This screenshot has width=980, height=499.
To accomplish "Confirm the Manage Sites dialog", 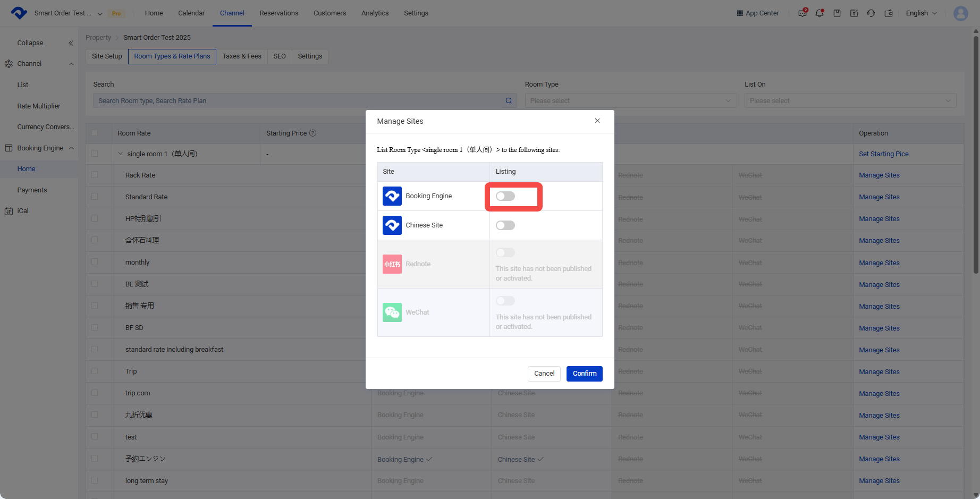I will click(585, 374).
